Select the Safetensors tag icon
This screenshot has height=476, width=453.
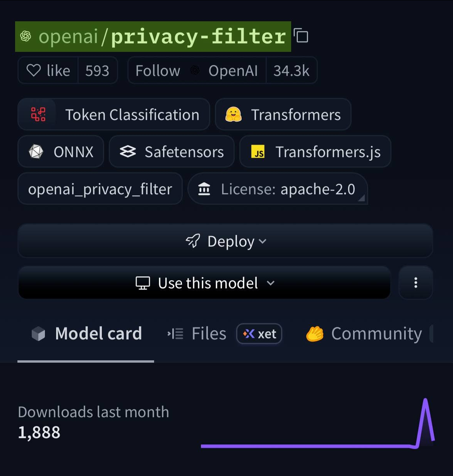tap(128, 152)
